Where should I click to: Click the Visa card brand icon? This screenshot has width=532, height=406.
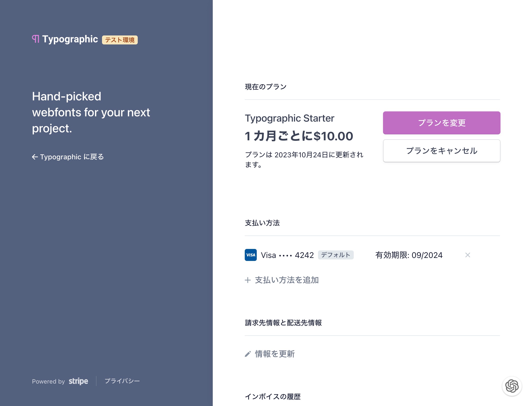pyautogui.click(x=250, y=255)
